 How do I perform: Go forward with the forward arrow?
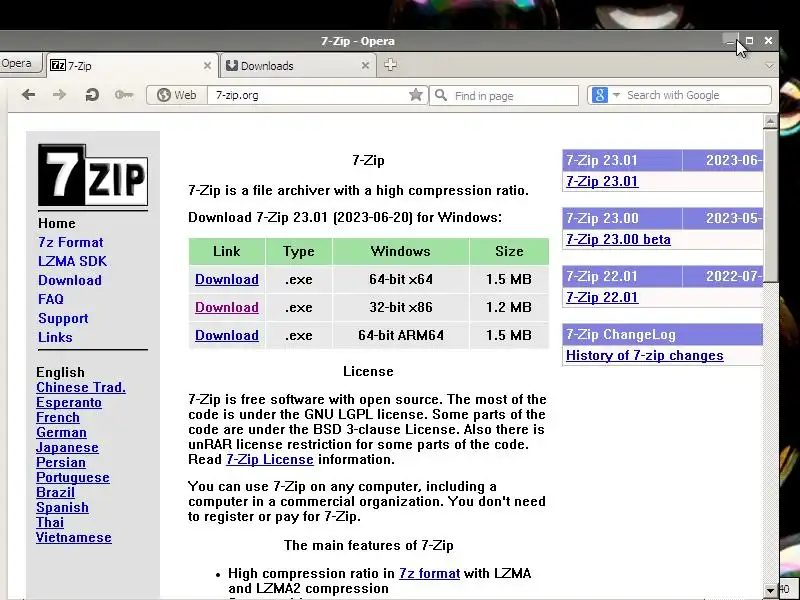pyautogui.click(x=59, y=95)
